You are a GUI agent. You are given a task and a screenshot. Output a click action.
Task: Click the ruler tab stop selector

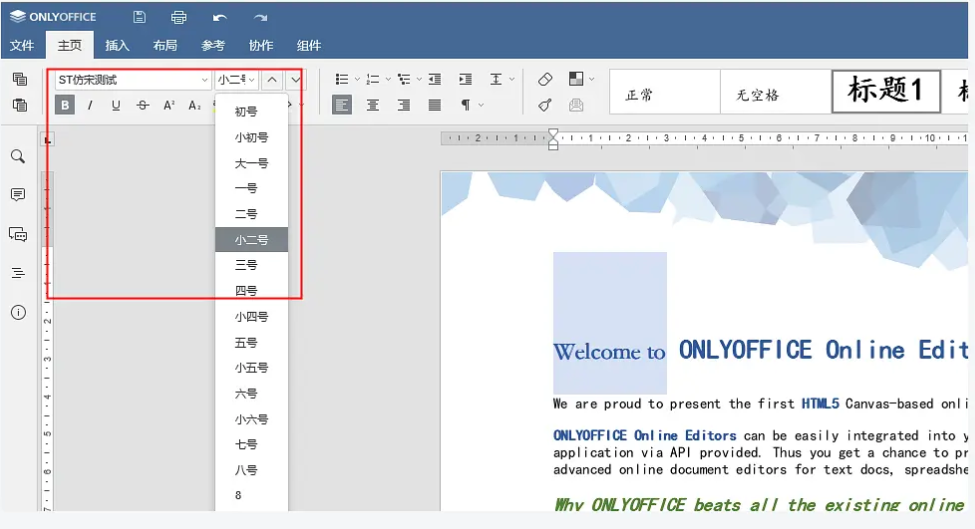47,140
